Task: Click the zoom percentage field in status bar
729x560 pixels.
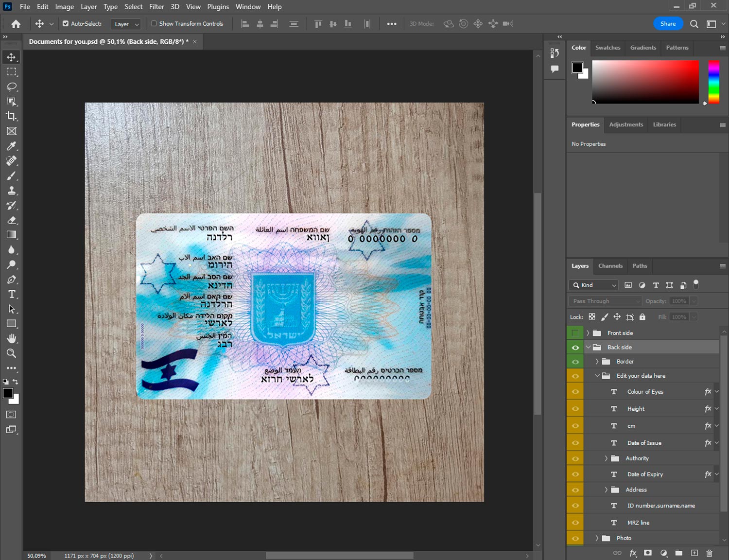Action: click(x=37, y=556)
